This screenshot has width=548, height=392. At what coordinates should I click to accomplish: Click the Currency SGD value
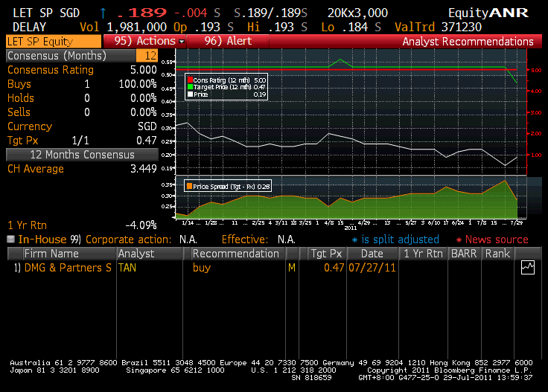click(147, 126)
